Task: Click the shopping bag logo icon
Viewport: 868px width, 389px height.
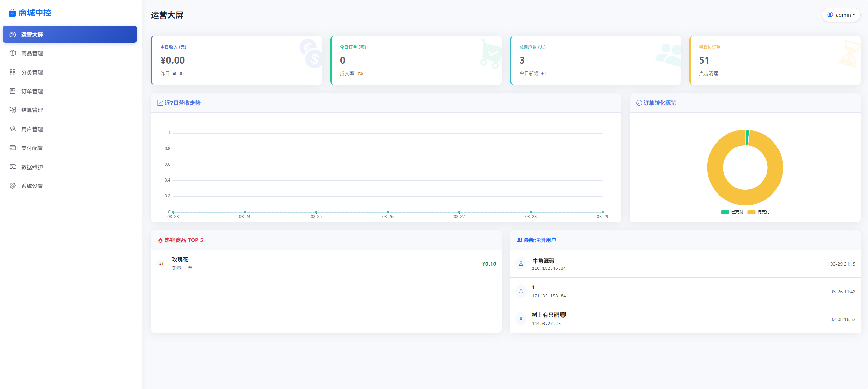Action: [x=12, y=13]
